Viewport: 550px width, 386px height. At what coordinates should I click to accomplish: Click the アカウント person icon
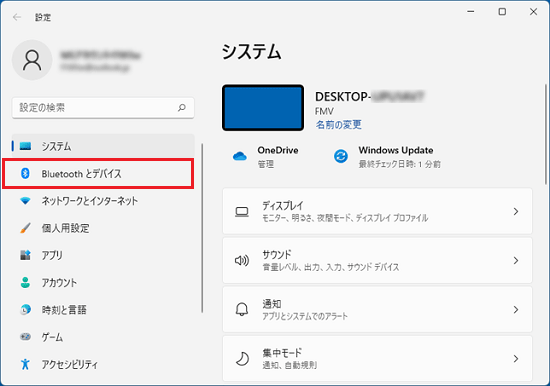click(x=25, y=282)
